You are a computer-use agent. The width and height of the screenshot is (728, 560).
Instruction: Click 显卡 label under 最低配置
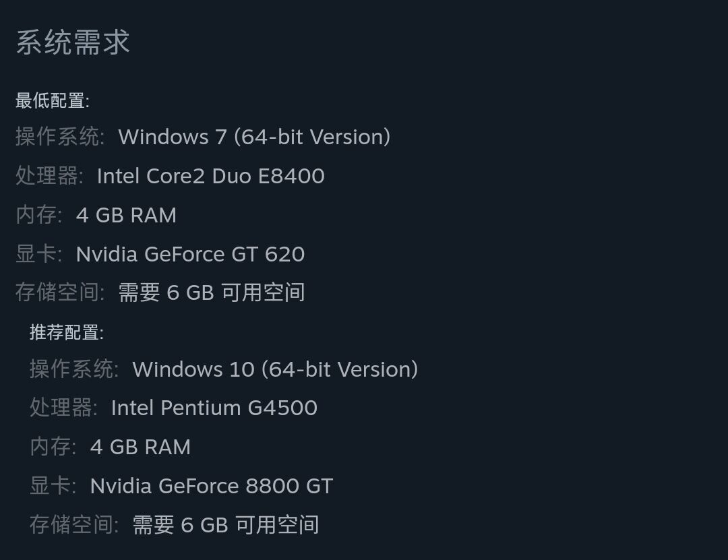[38, 254]
